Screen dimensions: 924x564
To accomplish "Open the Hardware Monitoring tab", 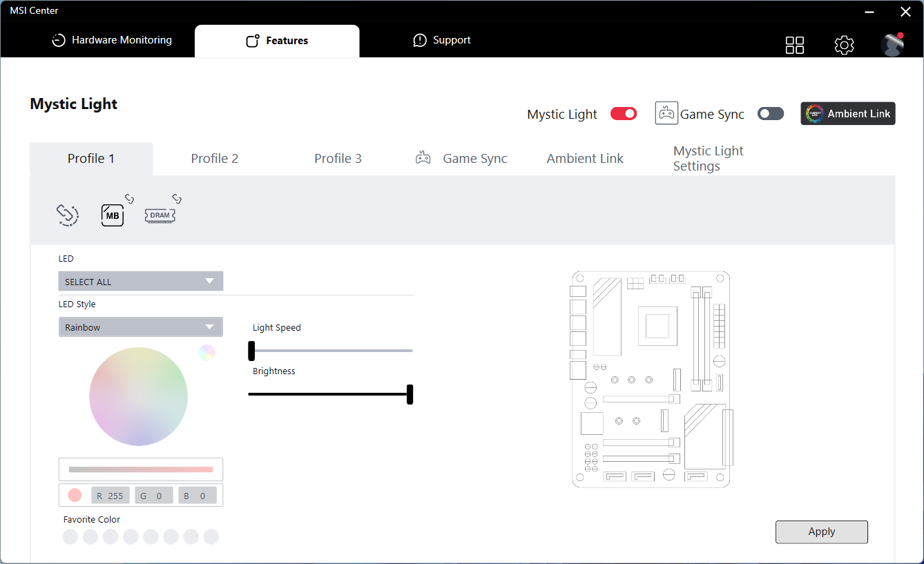I will coord(112,41).
